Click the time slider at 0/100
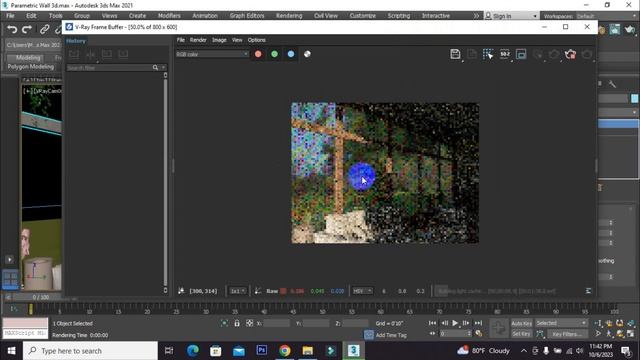The height and width of the screenshot is (360, 640). click(x=40, y=297)
